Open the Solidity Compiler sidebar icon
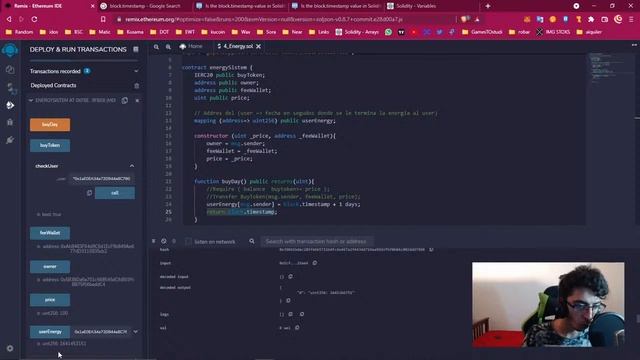The image size is (640, 360). click(10, 88)
